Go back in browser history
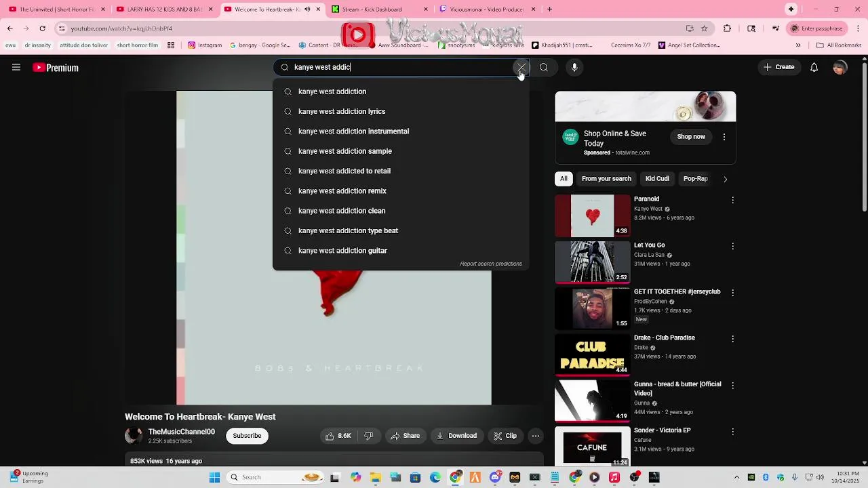Image resolution: width=868 pixels, height=488 pixels. (9, 28)
